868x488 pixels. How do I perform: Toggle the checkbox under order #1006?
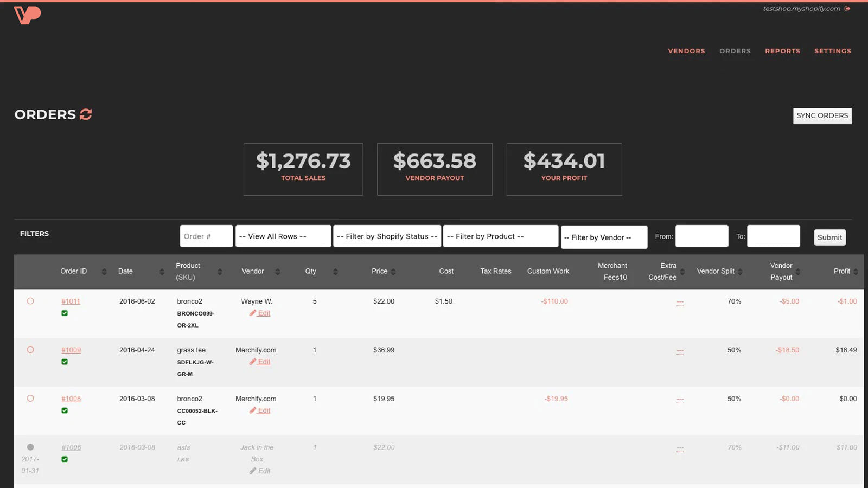pos(65,459)
